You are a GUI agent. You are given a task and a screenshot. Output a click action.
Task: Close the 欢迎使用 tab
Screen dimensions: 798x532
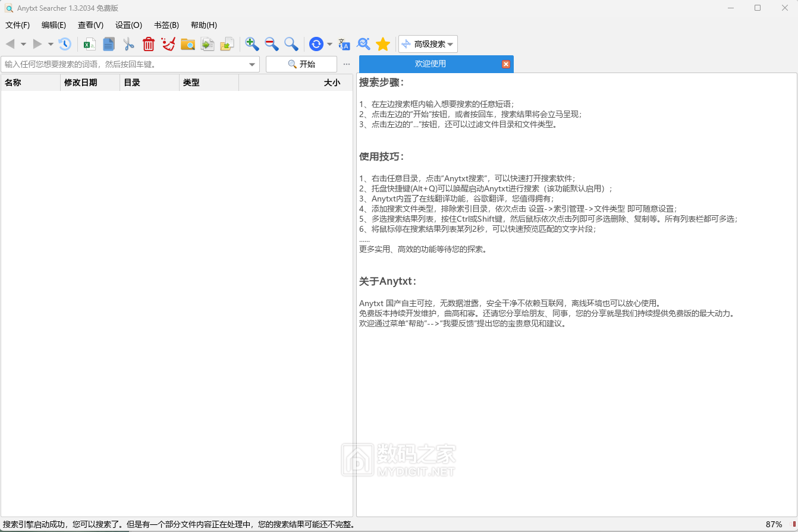coord(506,64)
